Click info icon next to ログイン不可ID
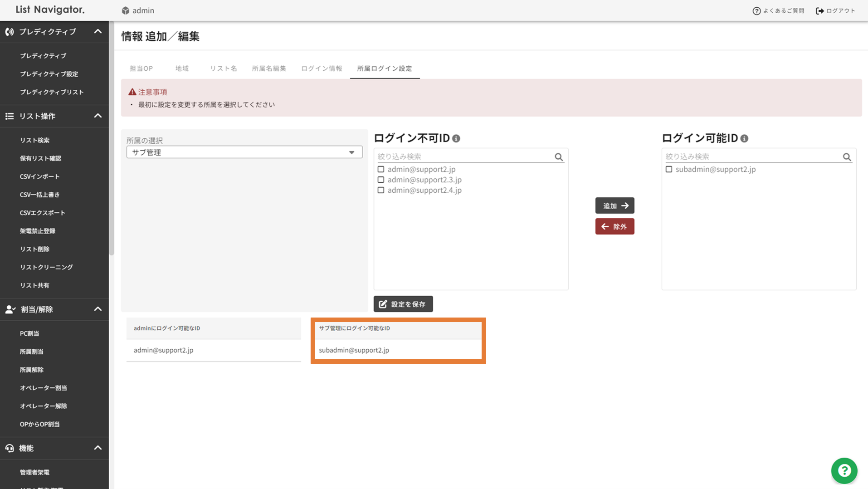The image size is (868, 489). (456, 139)
